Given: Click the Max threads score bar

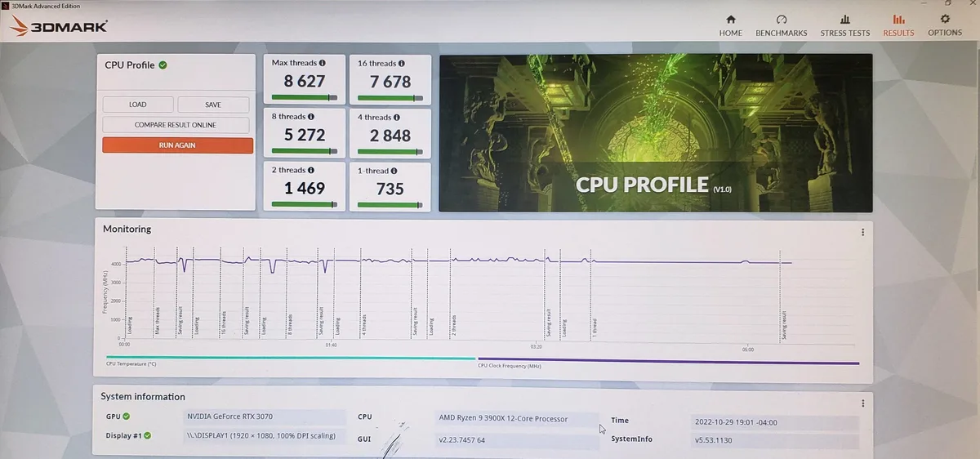Looking at the screenshot, I should click(305, 97).
